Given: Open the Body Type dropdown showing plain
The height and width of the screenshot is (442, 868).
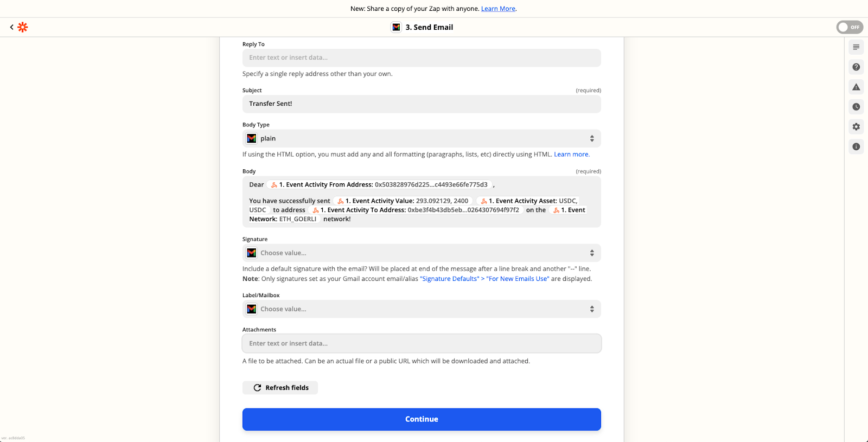Looking at the screenshot, I should 422,138.
